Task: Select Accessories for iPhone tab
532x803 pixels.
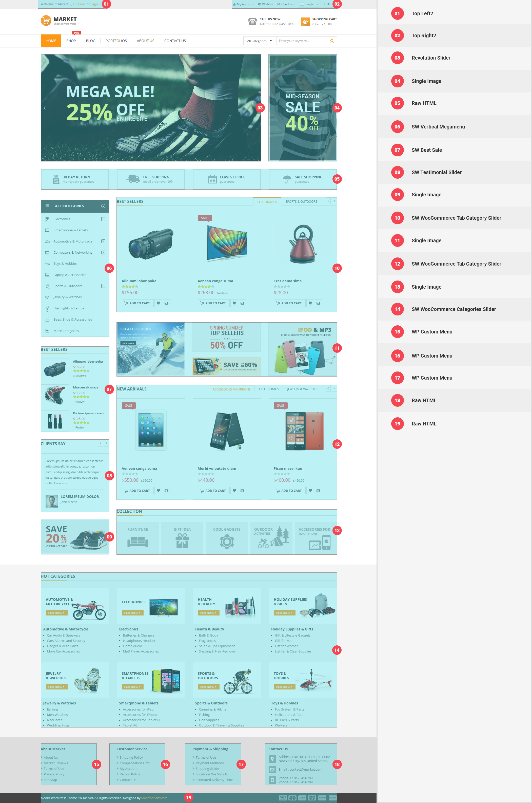Action: click(x=231, y=389)
